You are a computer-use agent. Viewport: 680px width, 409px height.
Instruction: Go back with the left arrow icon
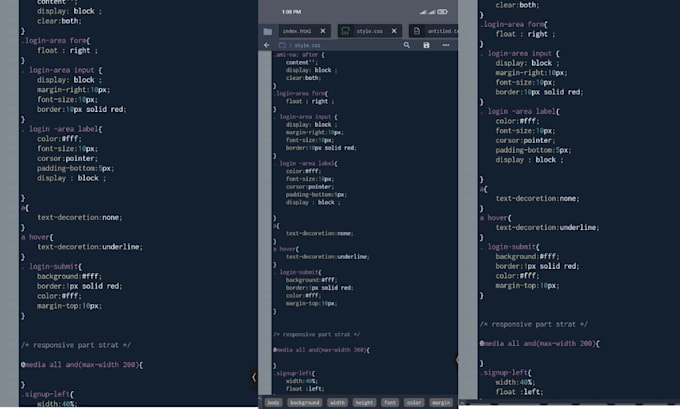(266, 45)
